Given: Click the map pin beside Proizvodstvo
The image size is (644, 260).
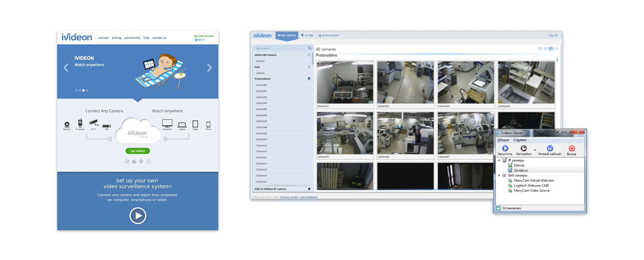Looking at the screenshot, I should (309, 79).
